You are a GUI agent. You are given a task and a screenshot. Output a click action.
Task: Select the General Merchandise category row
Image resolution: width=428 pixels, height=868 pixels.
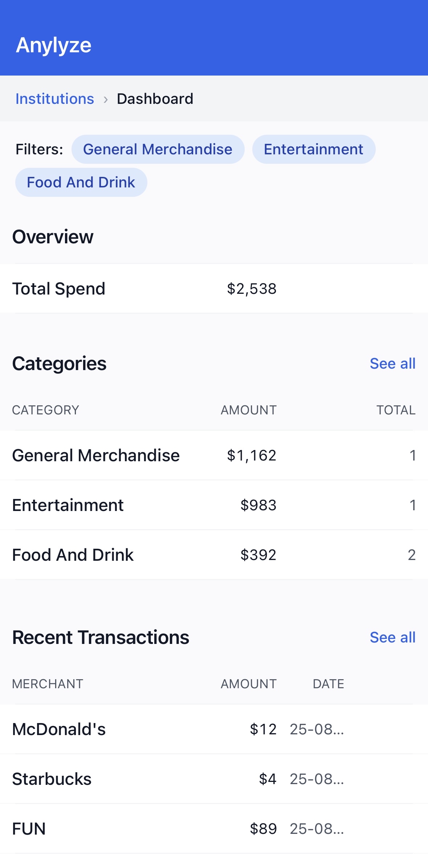[x=214, y=455]
